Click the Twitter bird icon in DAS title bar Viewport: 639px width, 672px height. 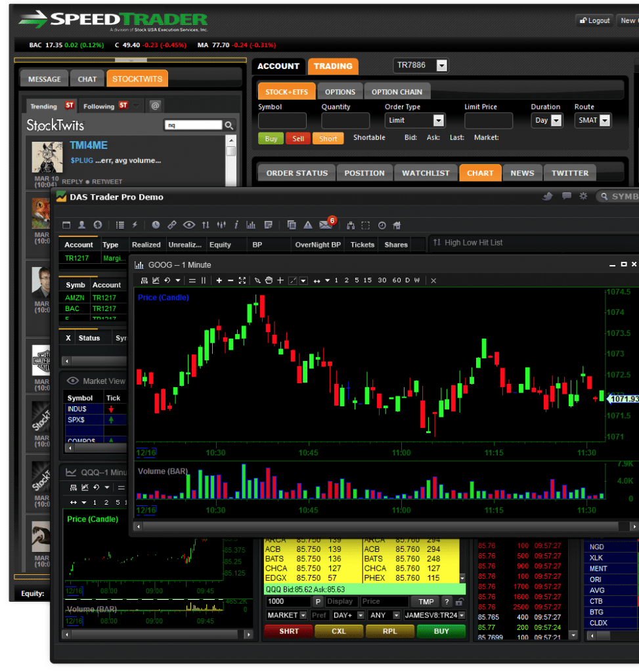[548, 196]
